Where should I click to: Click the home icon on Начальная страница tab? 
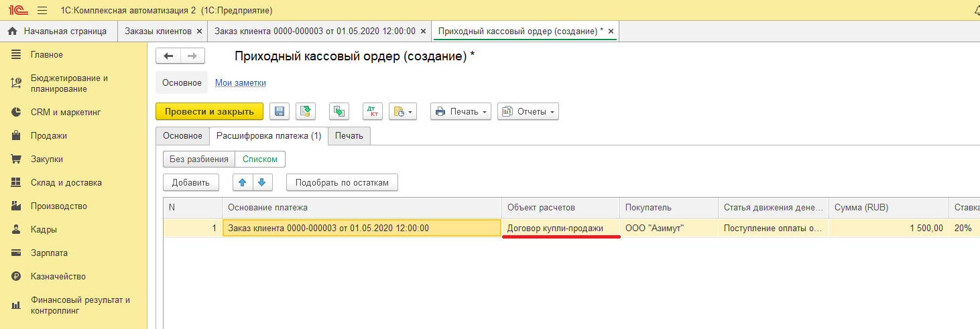12,31
